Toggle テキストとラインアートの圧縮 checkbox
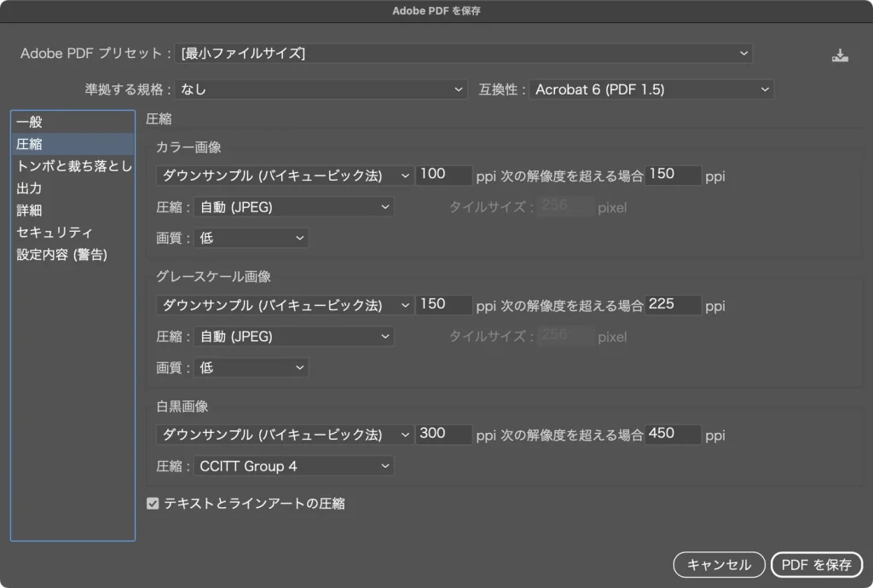 click(153, 504)
